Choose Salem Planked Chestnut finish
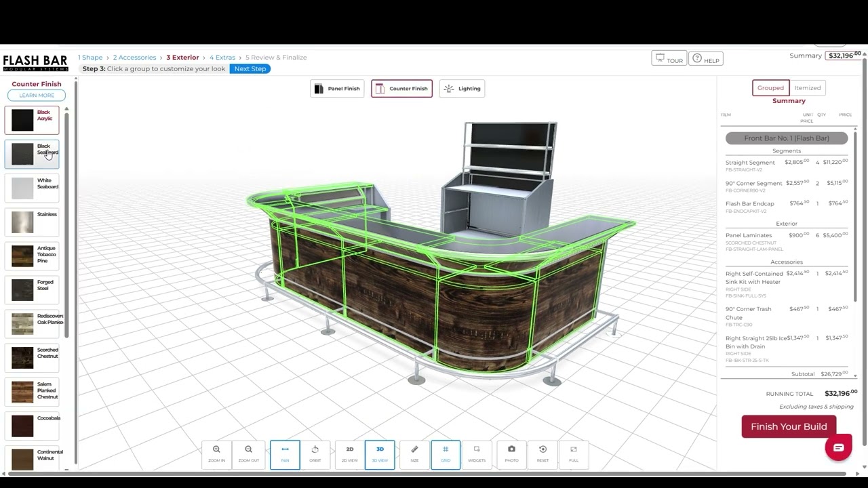Screen dimensions: 868x488 tap(32, 391)
